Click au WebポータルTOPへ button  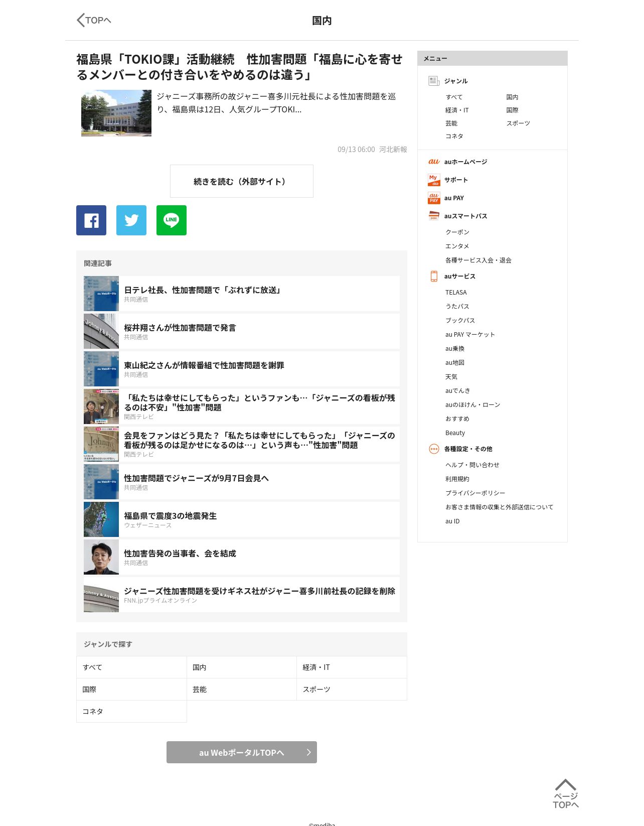[x=242, y=752]
